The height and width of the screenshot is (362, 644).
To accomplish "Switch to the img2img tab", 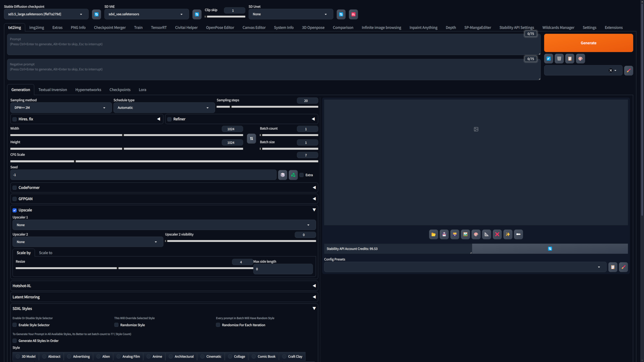I will coord(37,27).
